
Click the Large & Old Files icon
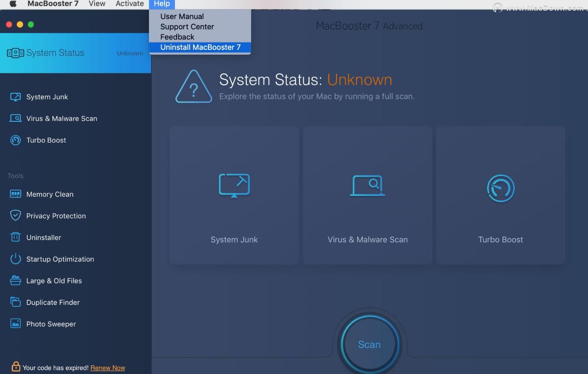pyautogui.click(x=16, y=280)
